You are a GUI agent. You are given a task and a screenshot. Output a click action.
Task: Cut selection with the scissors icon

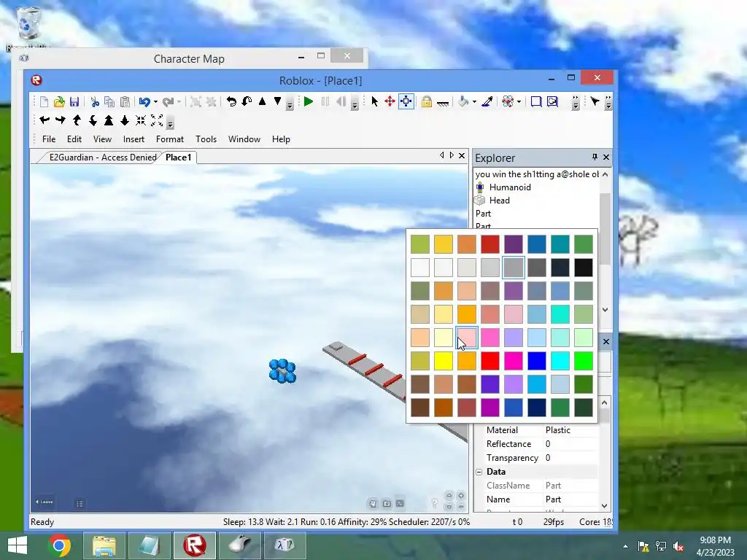click(95, 101)
